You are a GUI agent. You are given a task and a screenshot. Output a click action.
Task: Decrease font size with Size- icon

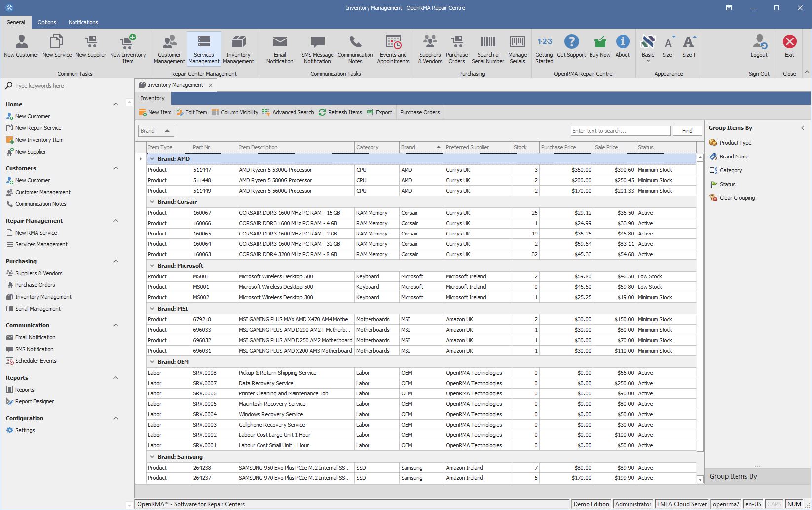point(668,46)
